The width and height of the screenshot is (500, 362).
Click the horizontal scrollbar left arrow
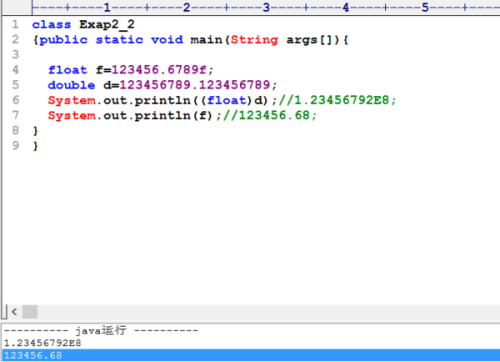pos(14,312)
